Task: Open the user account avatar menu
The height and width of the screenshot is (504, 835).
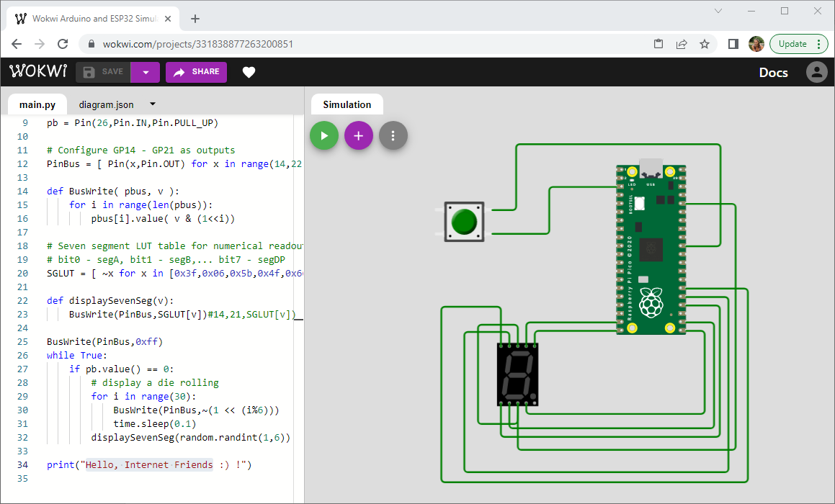Action: click(x=816, y=72)
